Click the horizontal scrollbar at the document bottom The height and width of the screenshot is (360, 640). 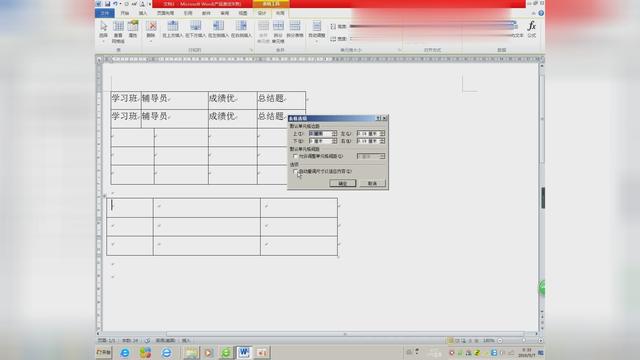[344, 334]
